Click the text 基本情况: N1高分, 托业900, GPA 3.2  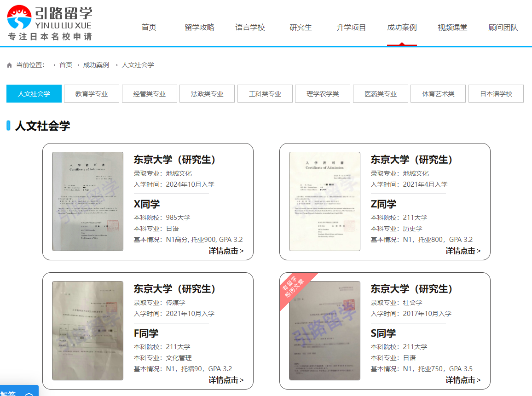coord(188,240)
